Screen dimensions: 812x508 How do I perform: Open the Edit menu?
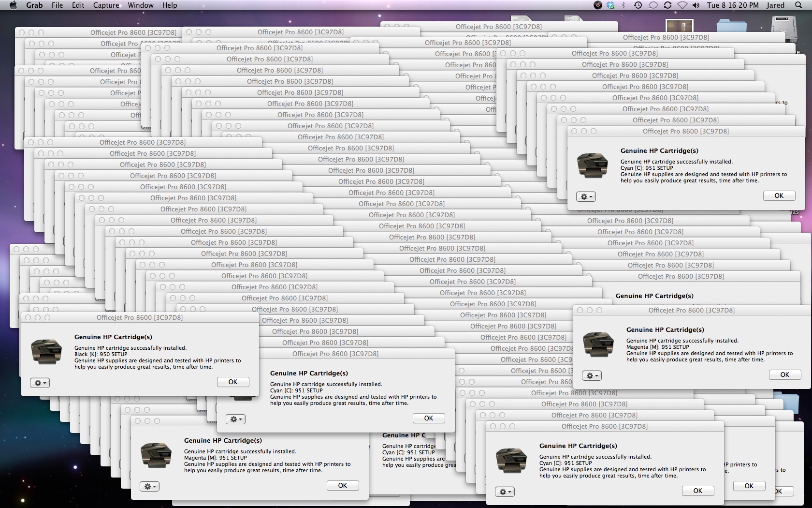click(x=78, y=5)
